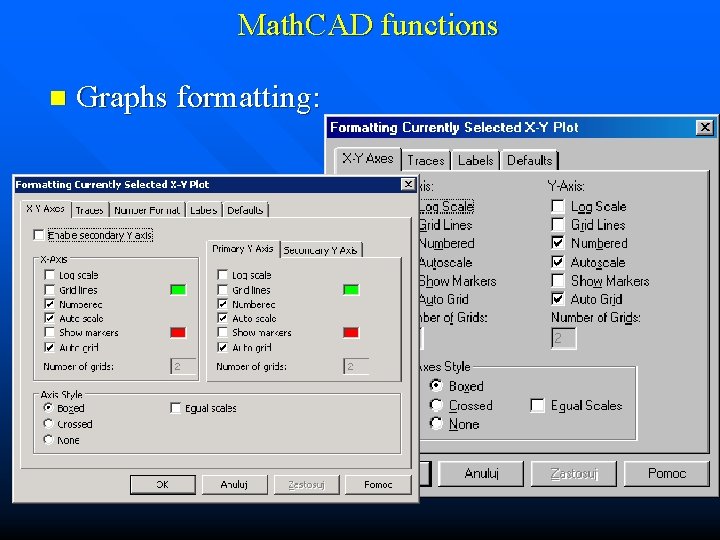Open X-Y Axes tab in back dialog

click(368, 159)
